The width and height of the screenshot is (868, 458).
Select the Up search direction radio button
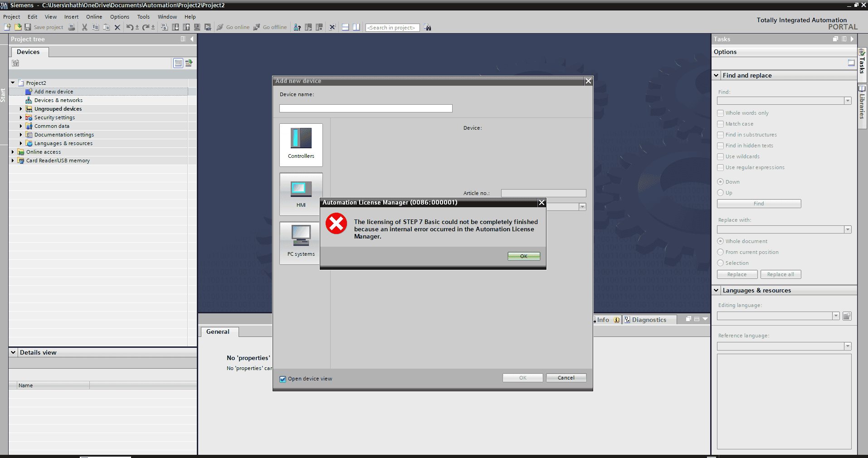[720, 193]
